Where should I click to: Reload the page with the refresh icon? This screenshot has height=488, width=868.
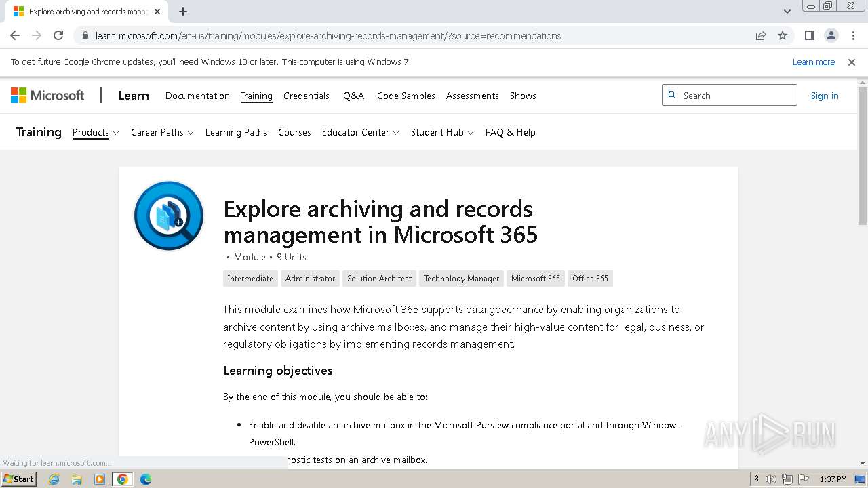(58, 35)
